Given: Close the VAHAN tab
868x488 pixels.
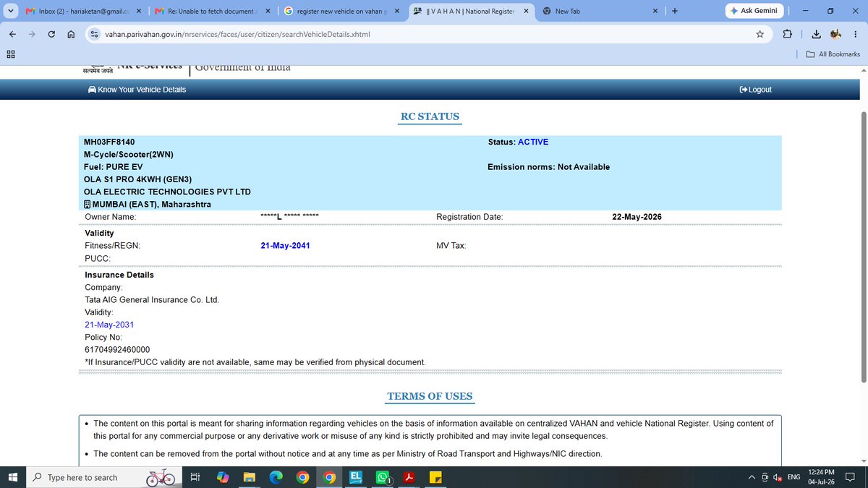Looking at the screenshot, I should click(x=526, y=11).
